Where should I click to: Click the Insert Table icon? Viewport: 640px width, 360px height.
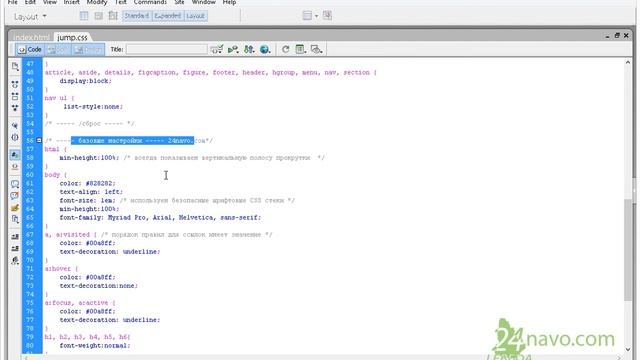[x=84, y=16]
